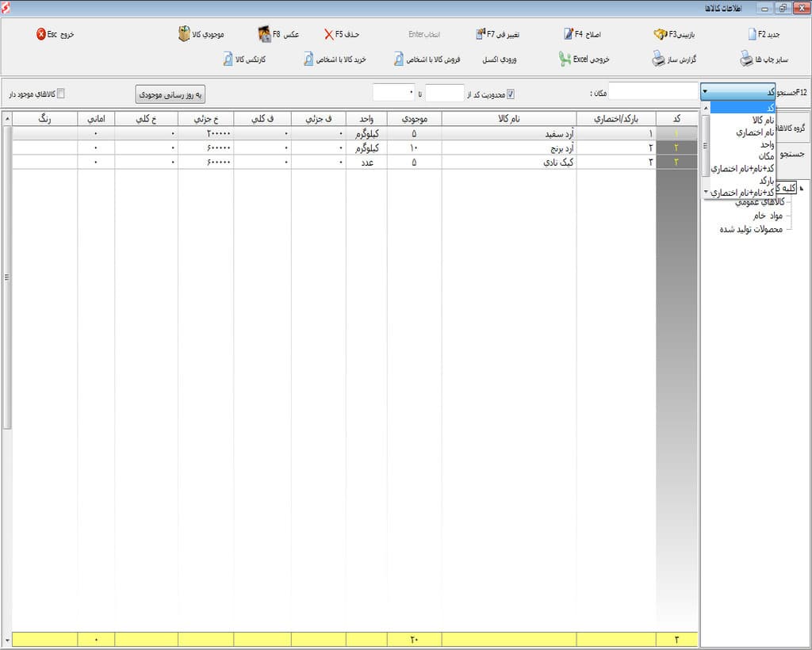The width and height of the screenshot is (812, 650).
Task: Select نام کالا in the dropdown list
Action: tap(762, 120)
